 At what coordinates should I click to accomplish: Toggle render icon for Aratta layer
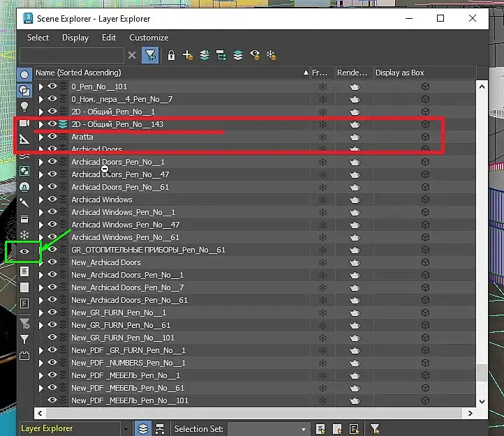click(355, 137)
